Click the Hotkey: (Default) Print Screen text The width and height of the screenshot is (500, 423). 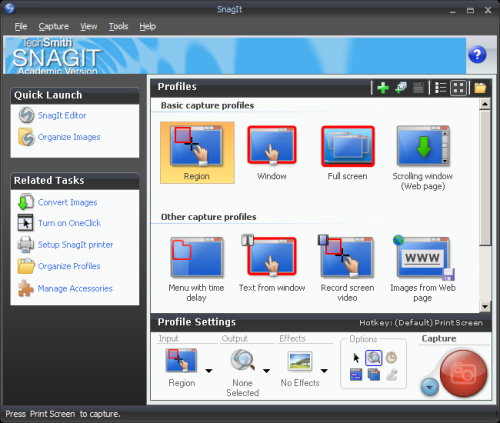coord(421,323)
